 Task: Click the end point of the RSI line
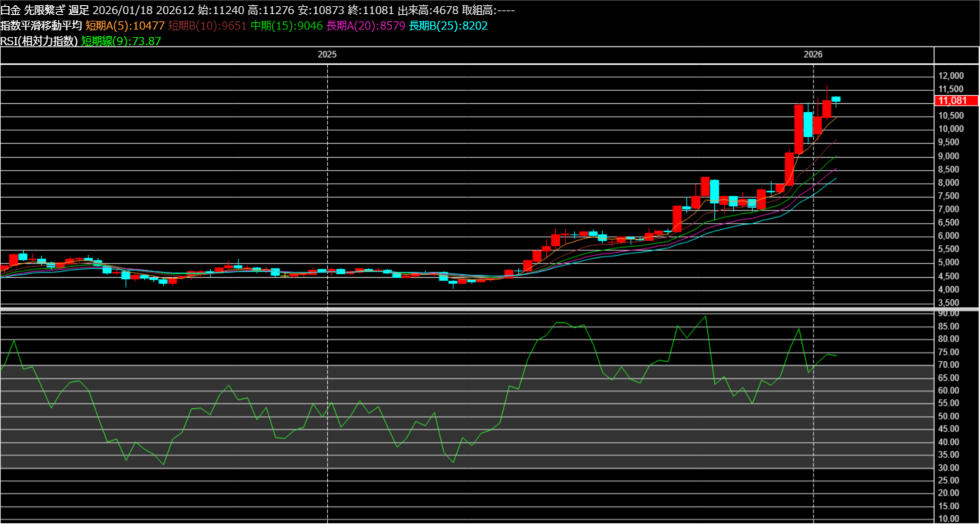(x=837, y=355)
